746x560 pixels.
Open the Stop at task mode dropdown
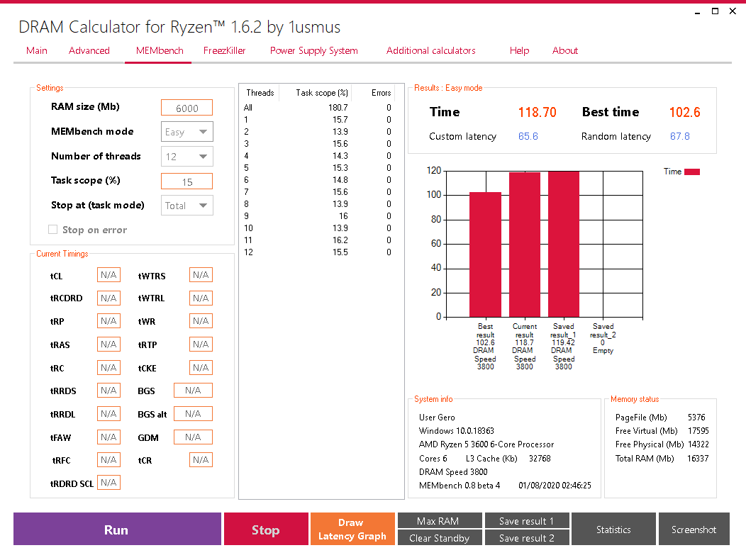pos(186,205)
